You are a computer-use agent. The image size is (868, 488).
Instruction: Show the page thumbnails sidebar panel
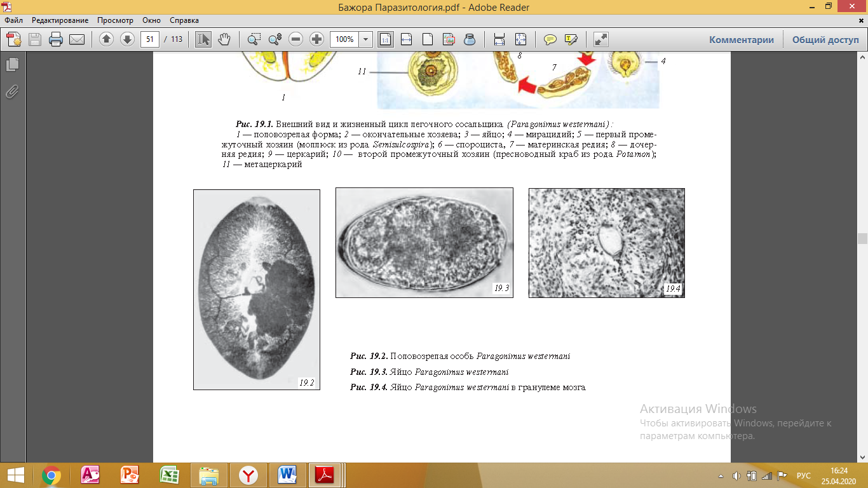point(12,65)
